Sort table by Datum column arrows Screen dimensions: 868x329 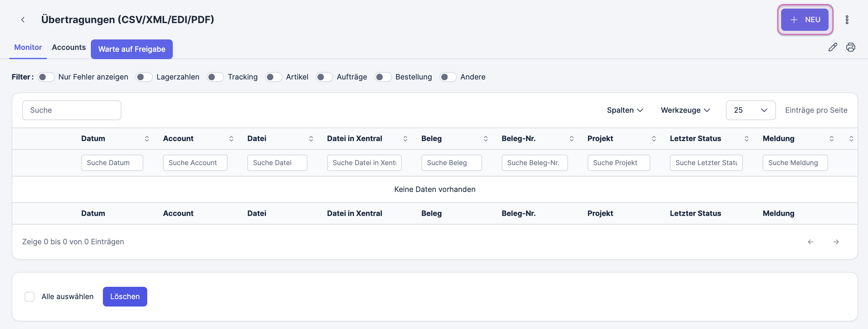(147, 139)
